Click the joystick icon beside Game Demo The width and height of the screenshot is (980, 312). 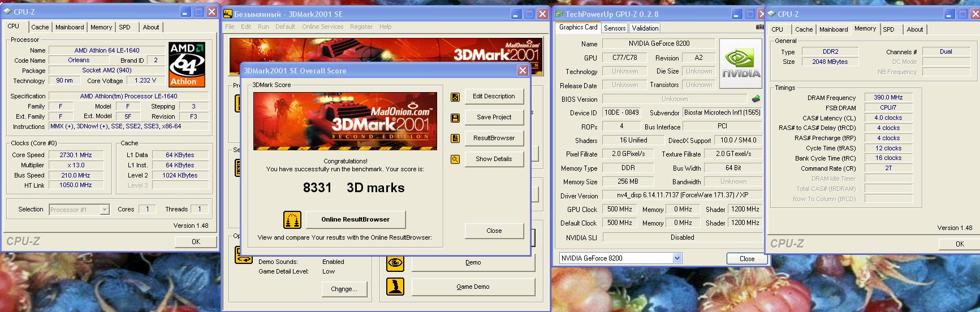coord(395,287)
